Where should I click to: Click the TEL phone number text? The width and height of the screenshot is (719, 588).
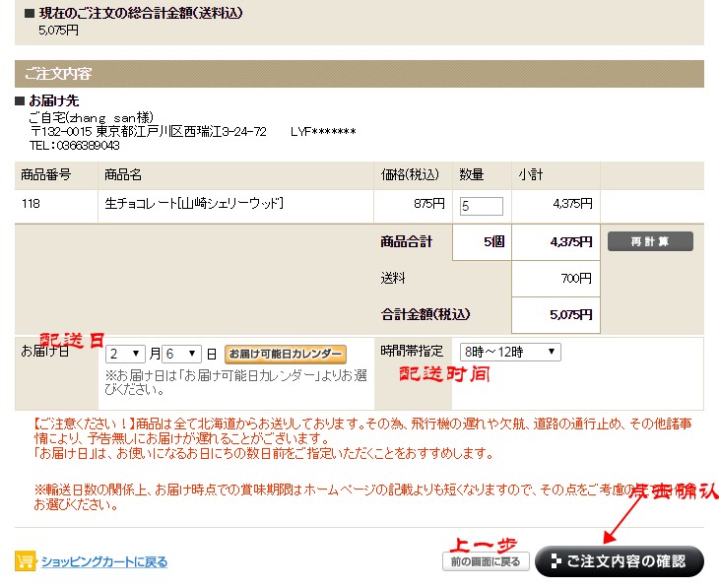click(x=74, y=145)
